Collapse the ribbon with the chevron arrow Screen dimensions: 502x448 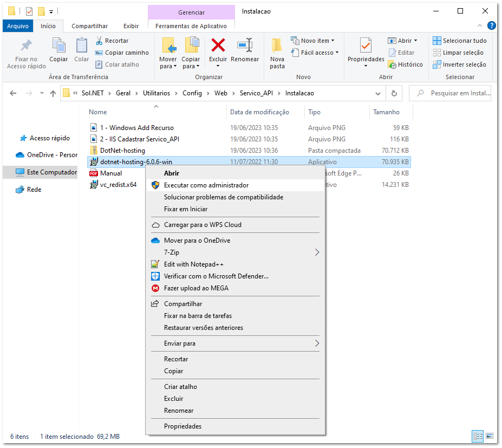tap(479, 25)
